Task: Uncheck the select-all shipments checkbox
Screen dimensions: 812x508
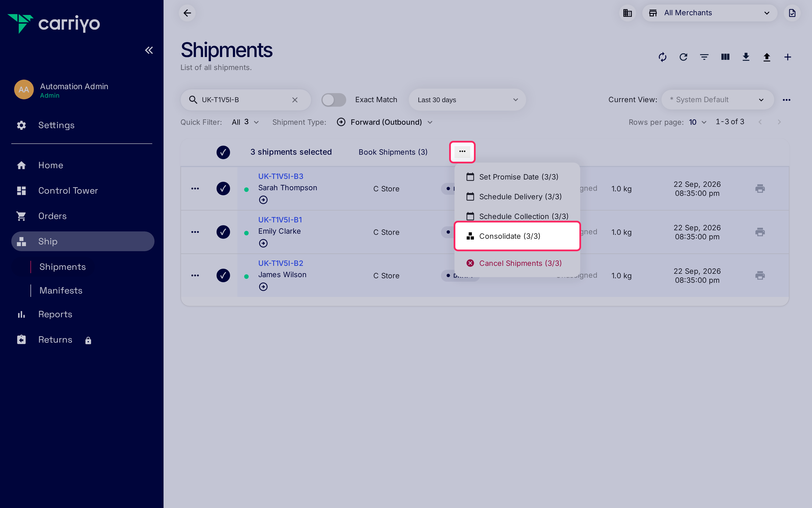Action: click(x=223, y=152)
